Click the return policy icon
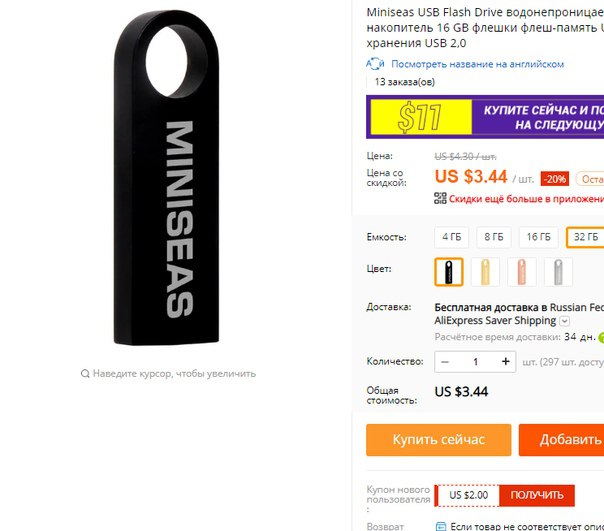Image resolution: width=604 pixels, height=531 pixels. click(x=441, y=526)
